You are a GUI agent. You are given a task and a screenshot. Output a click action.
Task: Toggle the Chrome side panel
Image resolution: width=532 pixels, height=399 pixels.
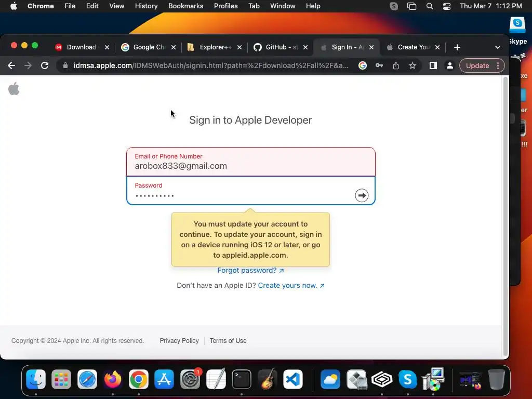click(x=433, y=65)
